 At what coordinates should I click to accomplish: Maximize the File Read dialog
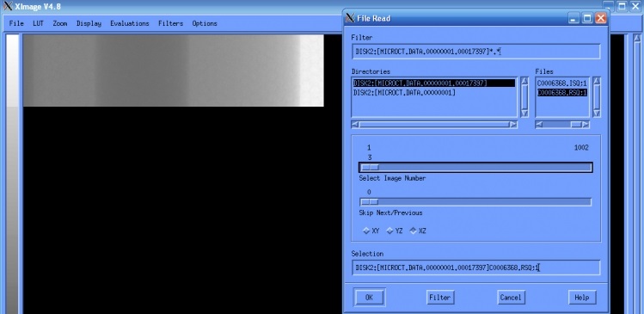pyautogui.click(x=587, y=18)
